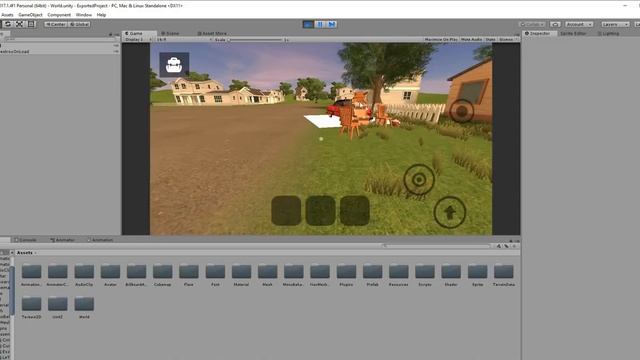Open the Account dropdown
This screenshot has height=360, width=640.
(579, 24)
